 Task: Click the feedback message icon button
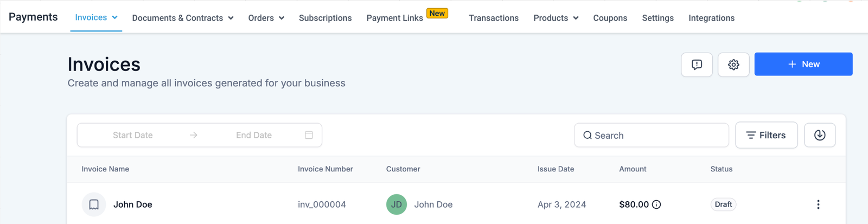(697, 65)
